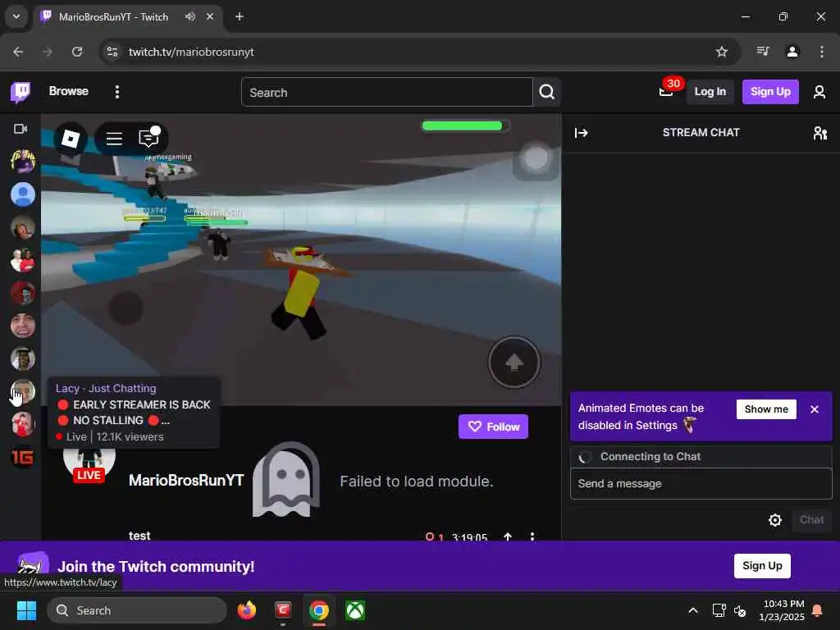This screenshot has width=840, height=630.
Task: Open a new browser tab
Action: coord(240,16)
